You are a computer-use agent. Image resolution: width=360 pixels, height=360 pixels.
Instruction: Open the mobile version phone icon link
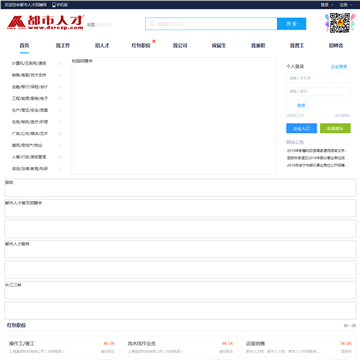pyautogui.click(x=60, y=5)
